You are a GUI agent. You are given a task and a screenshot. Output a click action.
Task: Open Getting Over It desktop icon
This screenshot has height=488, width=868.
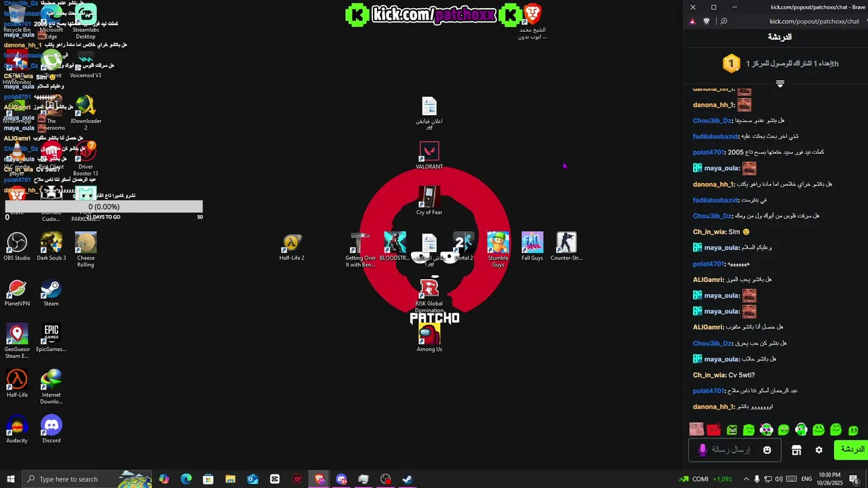coord(360,249)
